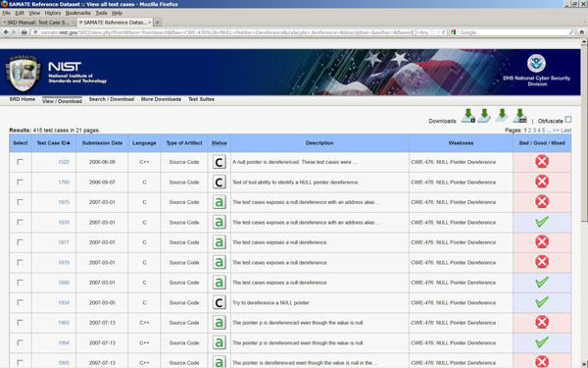The height and width of the screenshot is (368, 588).
Task: Enable the Obfuscate checkbox
Action: click(568, 120)
